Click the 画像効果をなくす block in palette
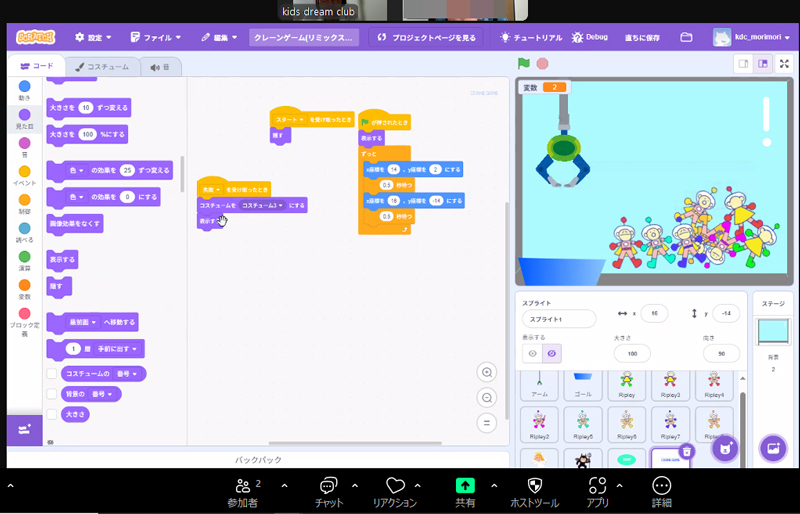This screenshot has height=514, width=800. click(75, 224)
